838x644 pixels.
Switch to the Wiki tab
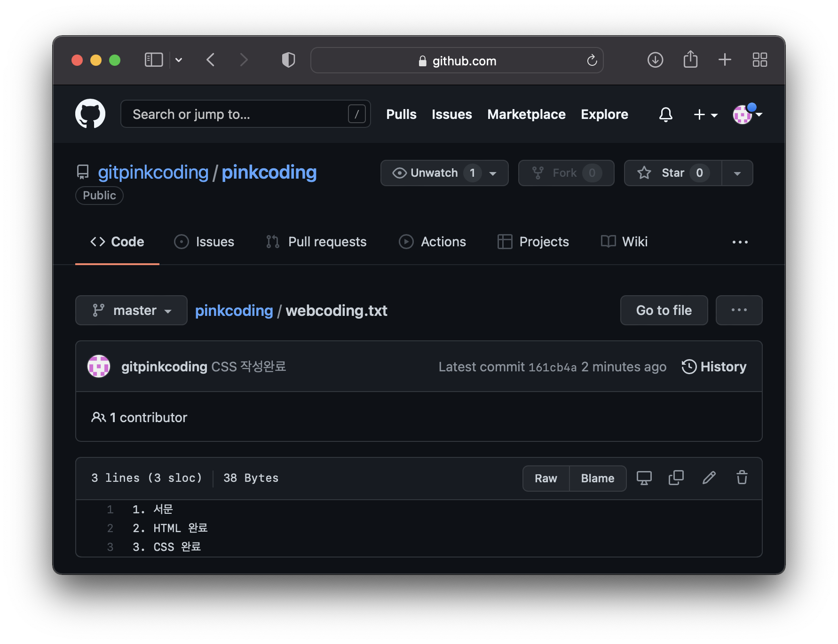(624, 242)
